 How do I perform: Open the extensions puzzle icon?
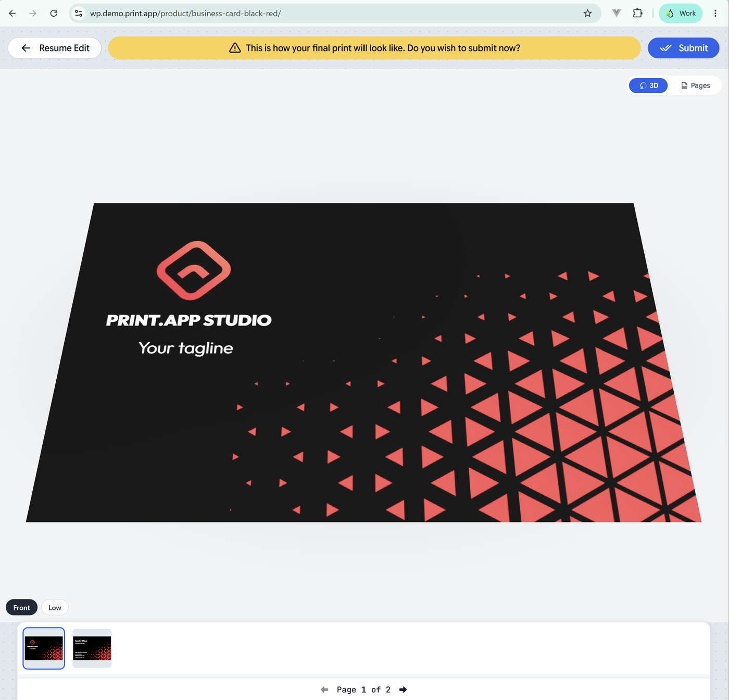[637, 14]
